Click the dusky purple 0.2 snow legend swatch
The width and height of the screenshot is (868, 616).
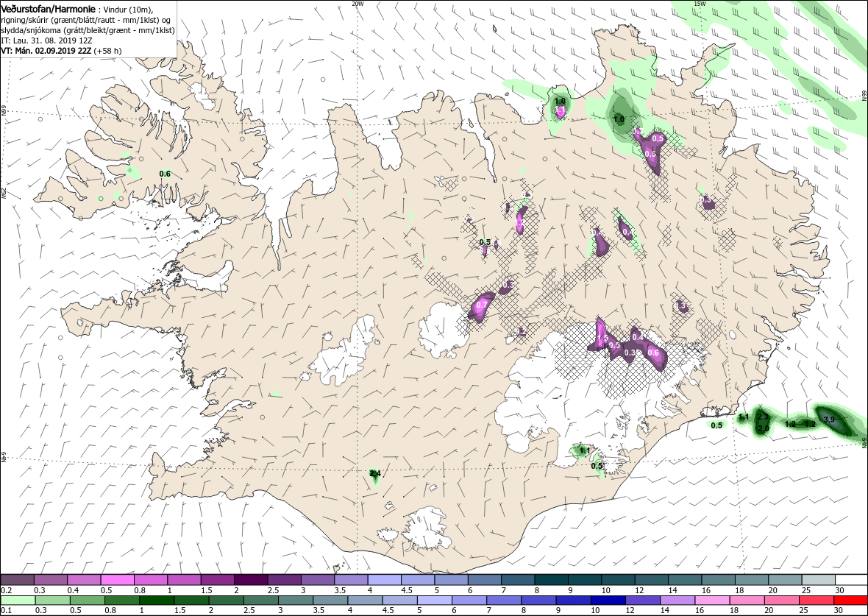click(17, 579)
